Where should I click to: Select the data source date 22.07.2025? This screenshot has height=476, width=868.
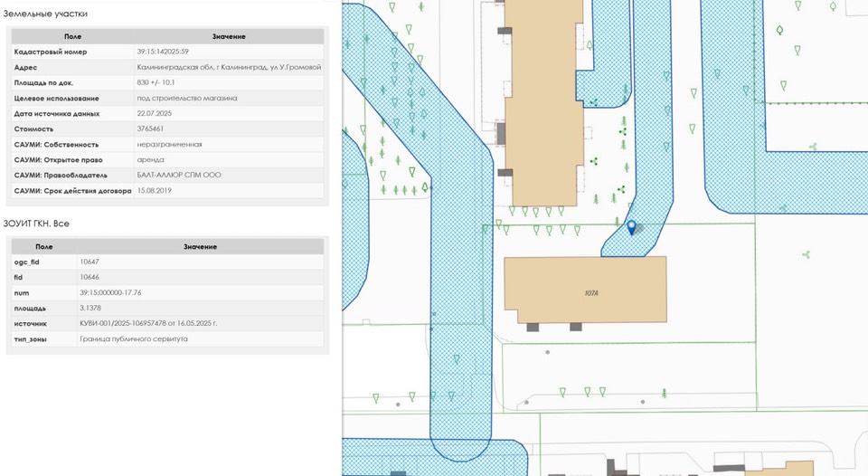point(155,113)
